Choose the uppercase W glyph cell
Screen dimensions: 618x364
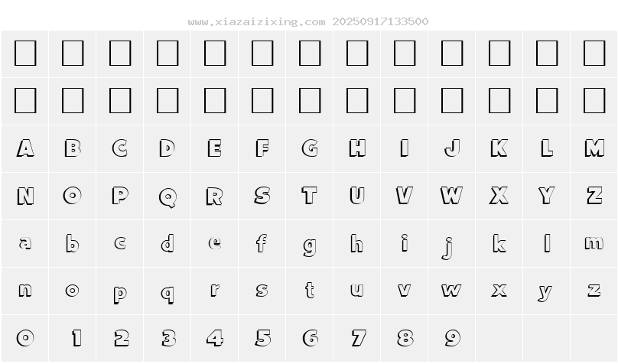pos(452,197)
